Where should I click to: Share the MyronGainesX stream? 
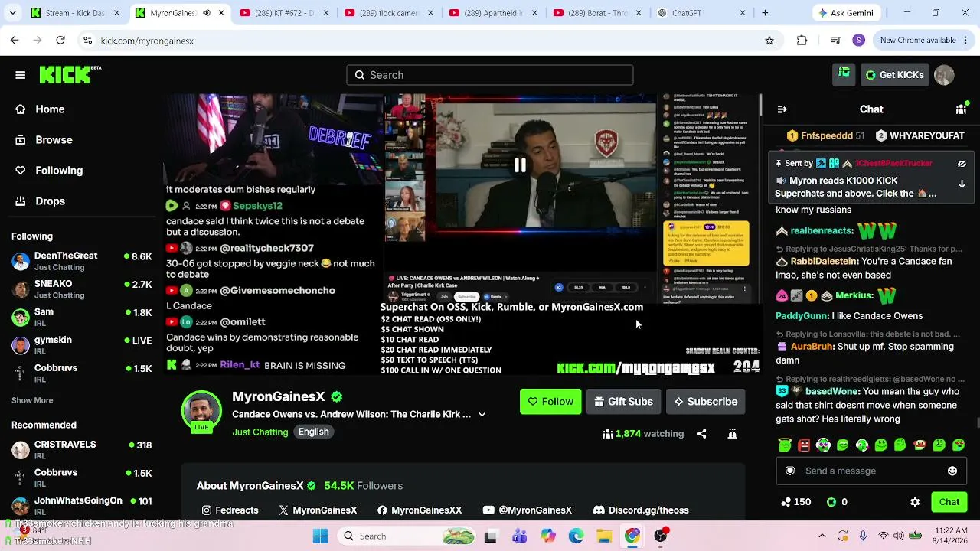pos(701,434)
